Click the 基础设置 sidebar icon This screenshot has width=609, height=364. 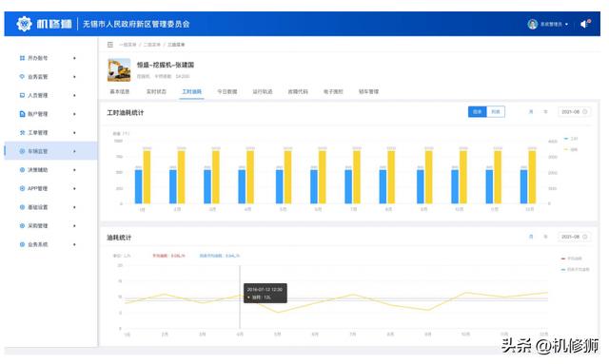pyautogui.click(x=22, y=207)
